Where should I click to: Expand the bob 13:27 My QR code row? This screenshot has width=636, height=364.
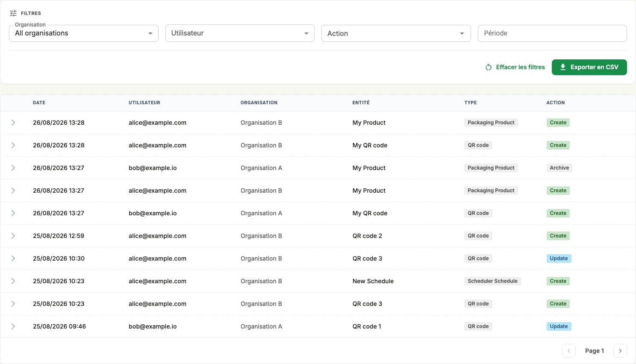13,213
